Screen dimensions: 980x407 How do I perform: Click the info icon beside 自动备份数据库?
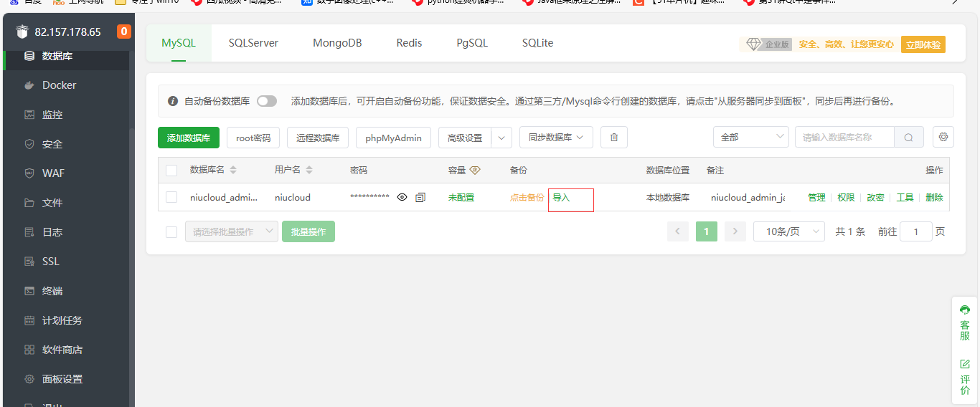(x=173, y=101)
